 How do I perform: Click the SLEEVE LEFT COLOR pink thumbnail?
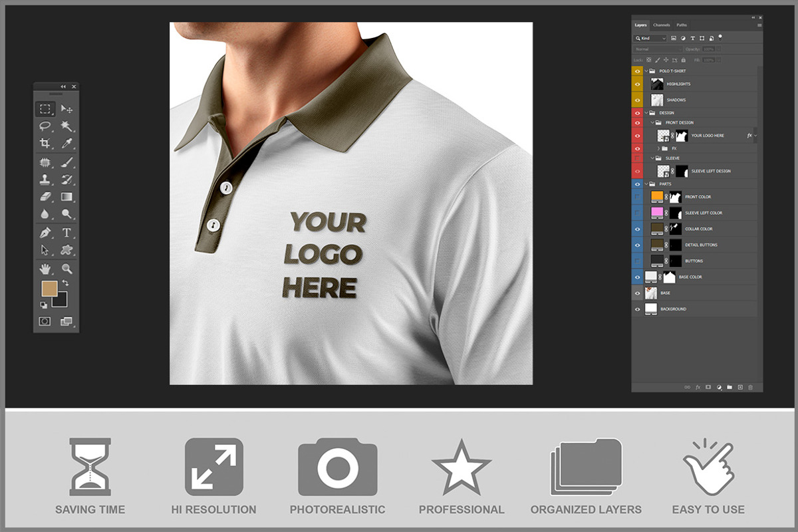pos(657,213)
